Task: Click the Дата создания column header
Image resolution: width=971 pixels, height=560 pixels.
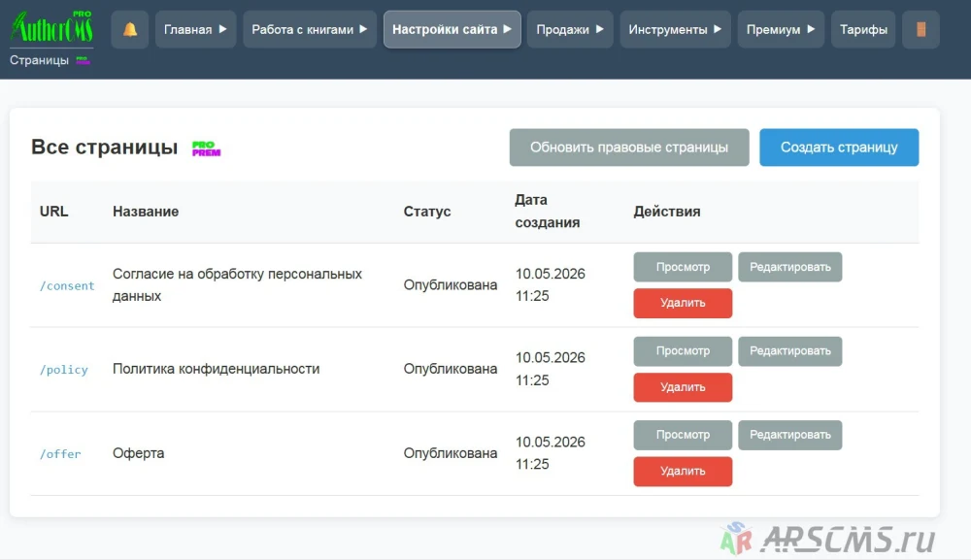Action: coord(548,211)
